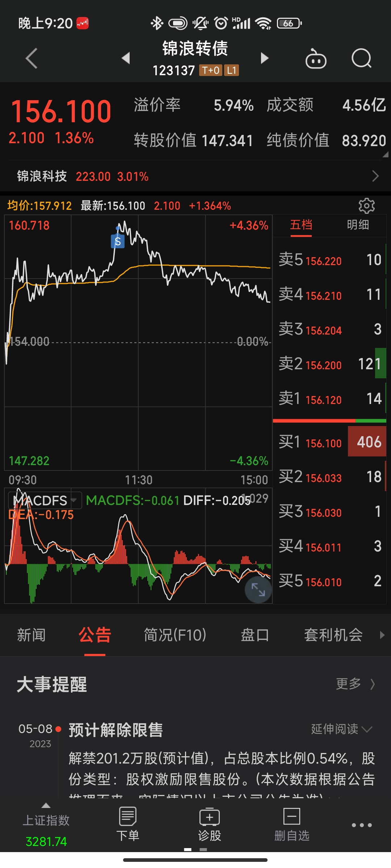The height and width of the screenshot is (868, 391).
Task: Switch to the 新闻 tab
Action: tap(31, 635)
